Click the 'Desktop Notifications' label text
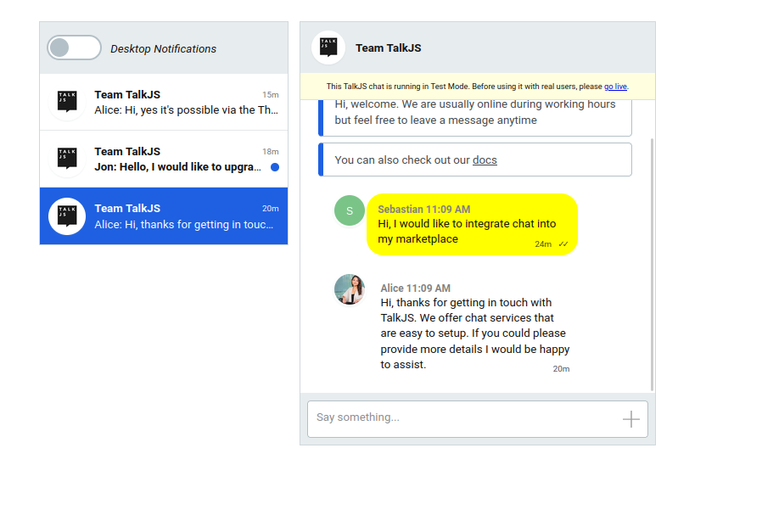The height and width of the screenshot is (532, 762). click(x=163, y=48)
